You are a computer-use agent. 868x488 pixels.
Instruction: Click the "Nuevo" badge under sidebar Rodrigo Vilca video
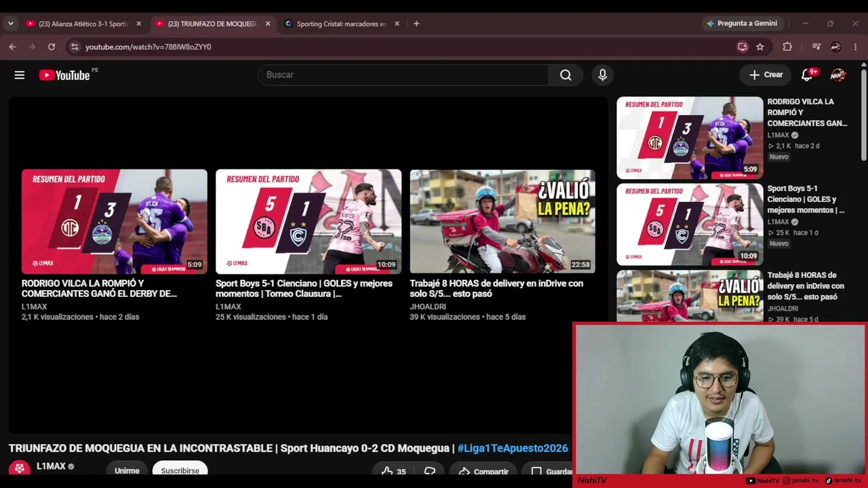[x=779, y=157]
